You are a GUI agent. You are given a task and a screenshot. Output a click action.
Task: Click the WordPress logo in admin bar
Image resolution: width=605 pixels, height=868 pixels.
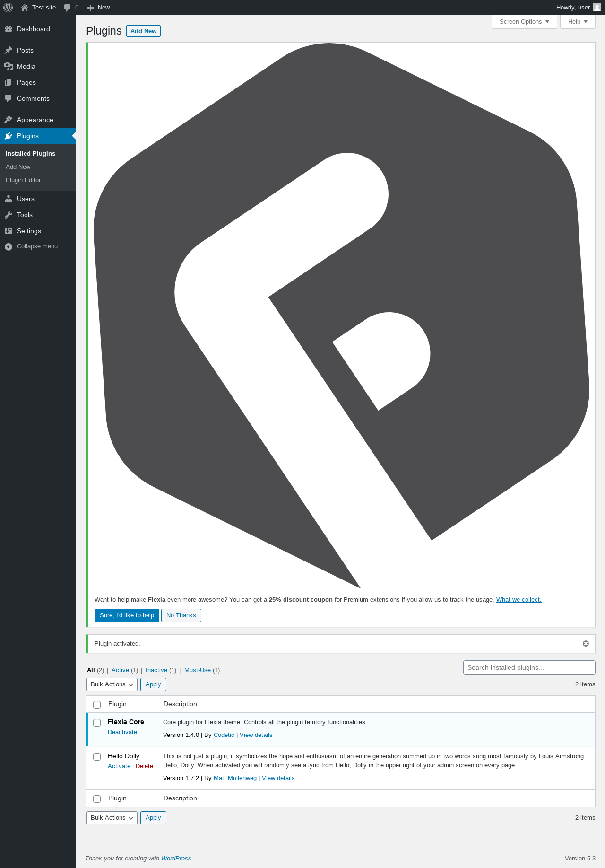(x=8, y=8)
